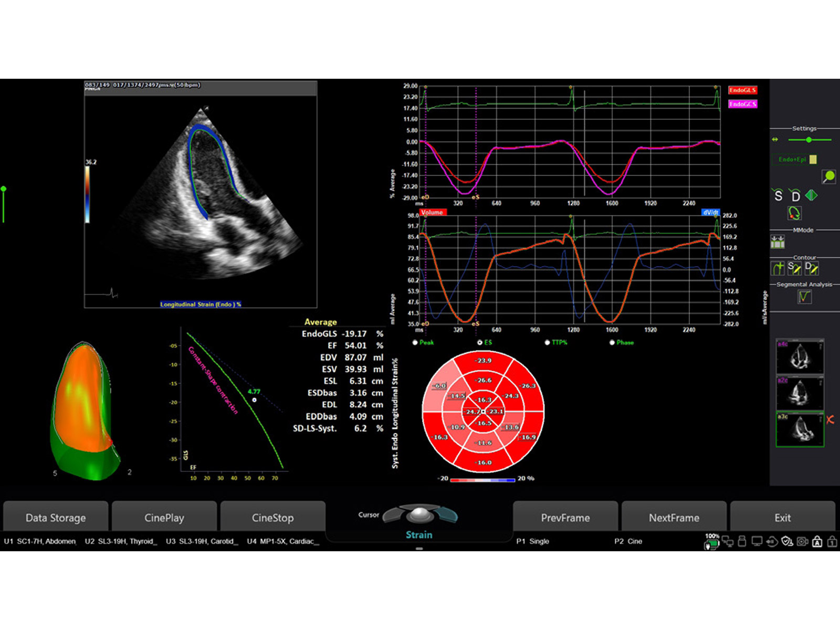Click the rotating loop tracking icon
The image size is (840, 630).
coord(794,213)
